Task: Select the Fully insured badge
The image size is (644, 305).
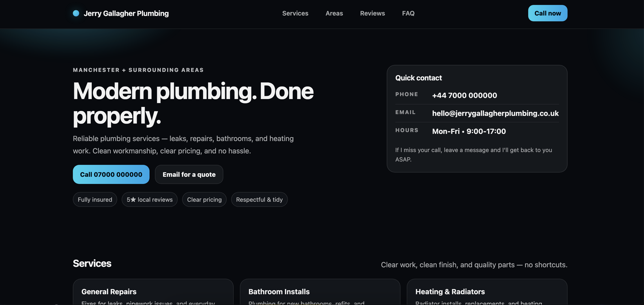Action: click(x=95, y=199)
